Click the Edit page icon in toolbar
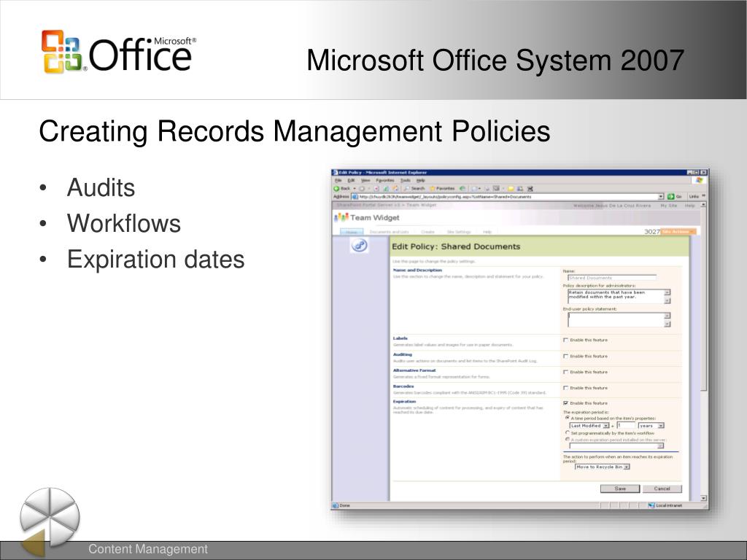The width and height of the screenshot is (747, 560). [496, 189]
